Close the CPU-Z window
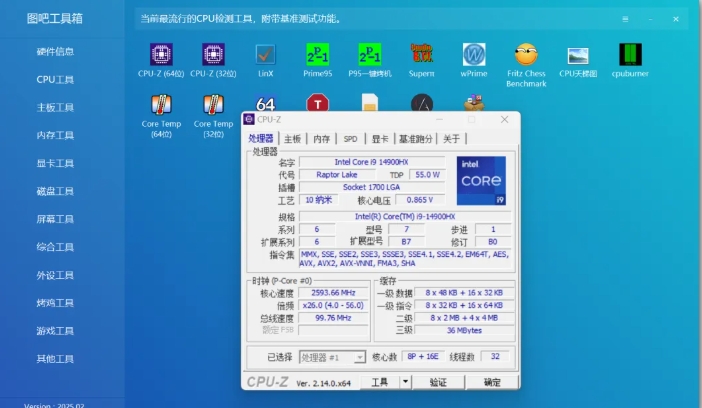 505,119
